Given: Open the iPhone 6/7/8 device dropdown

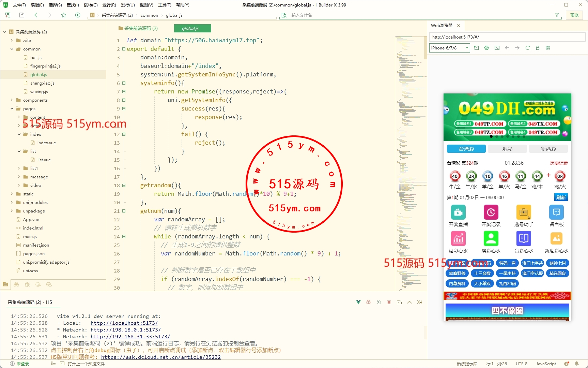Looking at the screenshot, I should [449, 48].
